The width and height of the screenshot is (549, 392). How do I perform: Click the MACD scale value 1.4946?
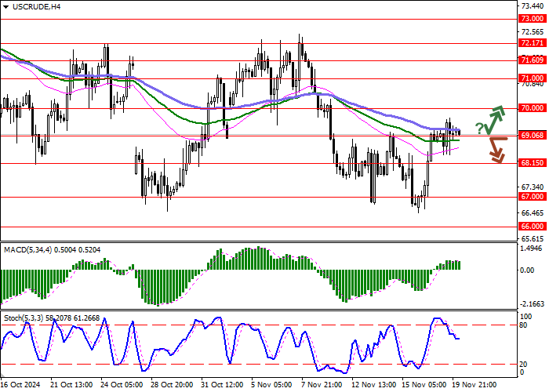(533, 249)
